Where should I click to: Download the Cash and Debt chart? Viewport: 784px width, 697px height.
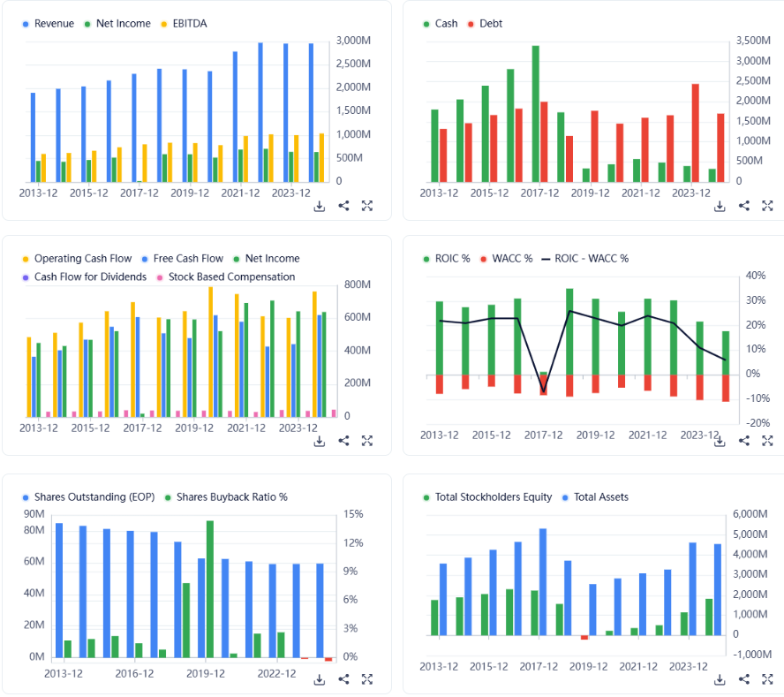720,206
